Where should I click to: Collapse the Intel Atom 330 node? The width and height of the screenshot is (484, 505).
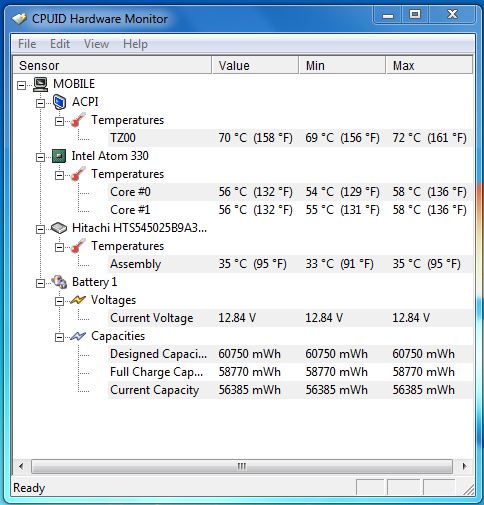[x=40, y=157]
